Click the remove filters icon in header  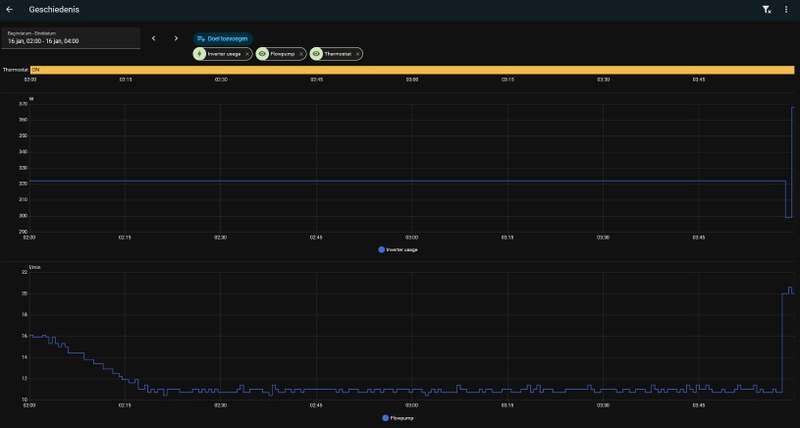pos(766,9)
